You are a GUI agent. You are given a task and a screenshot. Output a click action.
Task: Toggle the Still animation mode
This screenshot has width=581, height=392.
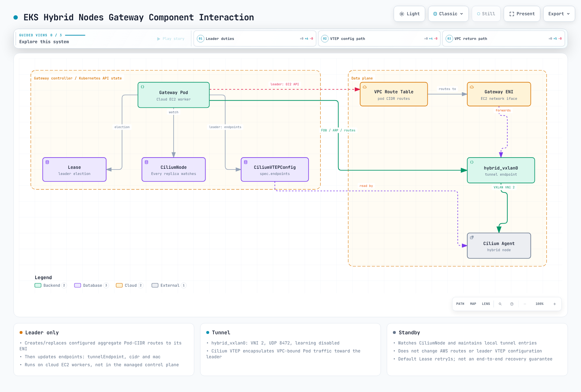pos(486,14)
